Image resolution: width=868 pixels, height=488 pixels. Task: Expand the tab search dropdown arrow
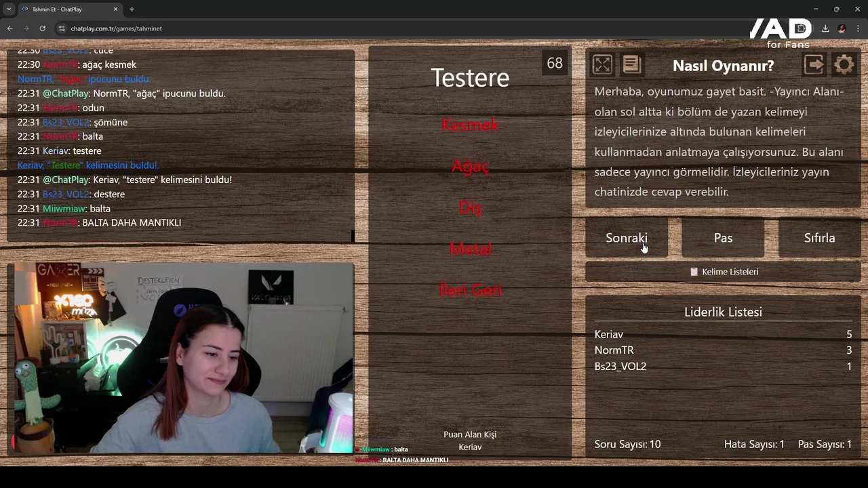coord(9,9)
